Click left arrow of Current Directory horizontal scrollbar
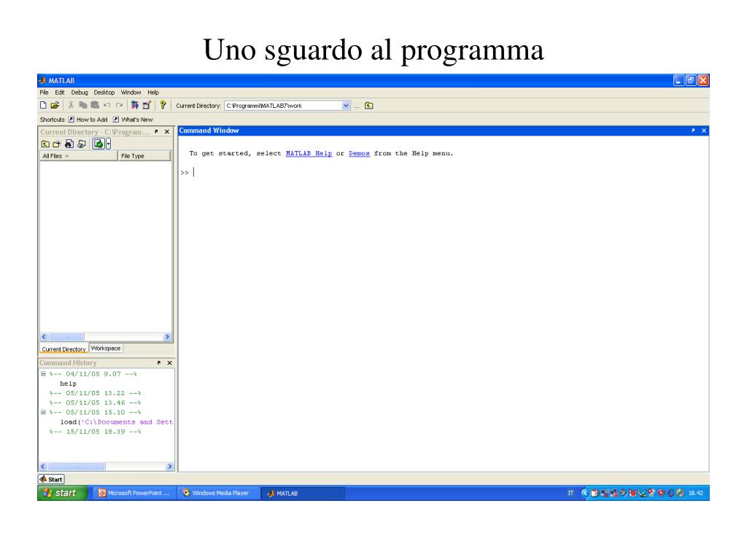The width and height of the screenshot is (747, 560). coord(44,337)
